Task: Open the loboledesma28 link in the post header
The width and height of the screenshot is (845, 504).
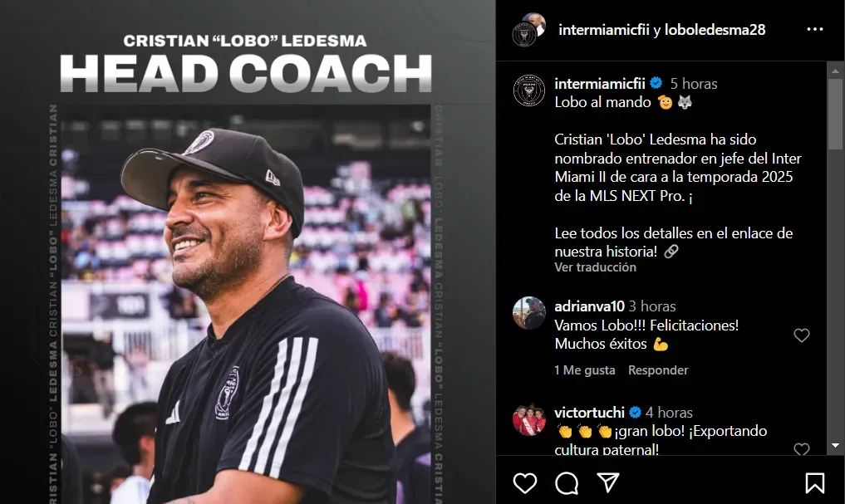Action: (715, 30)
